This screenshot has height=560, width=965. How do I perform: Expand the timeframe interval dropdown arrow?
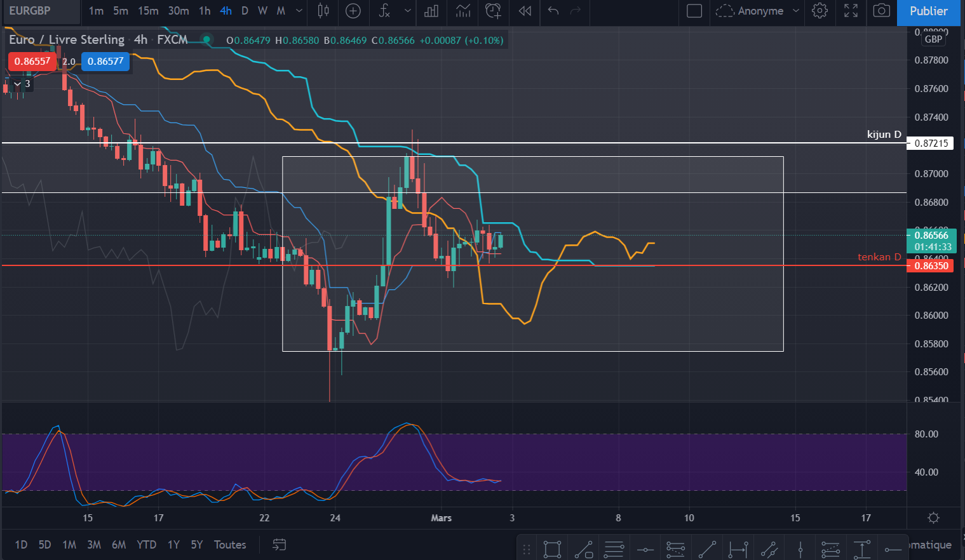click(x=299, y=11)
